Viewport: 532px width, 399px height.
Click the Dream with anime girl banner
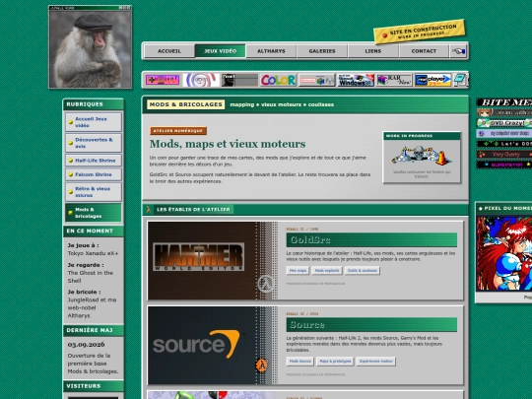point(504,112)
